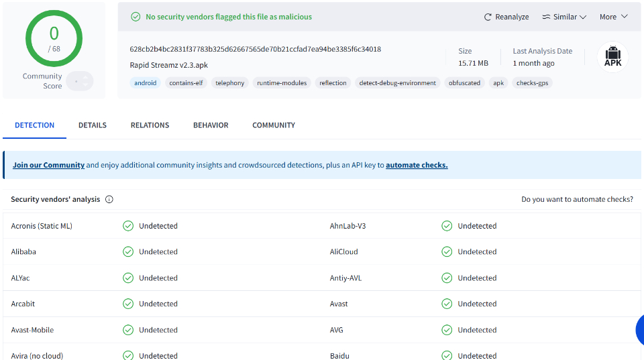Click the Avast-Mobile undetected check icon
This screenshot has height=360, width=644.
point(128,330)
